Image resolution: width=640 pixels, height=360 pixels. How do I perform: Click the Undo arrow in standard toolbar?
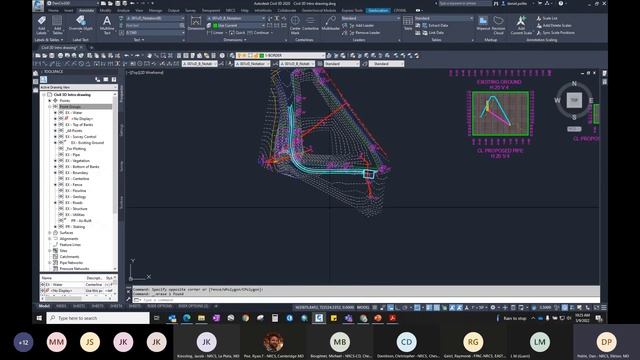point(127,56)
